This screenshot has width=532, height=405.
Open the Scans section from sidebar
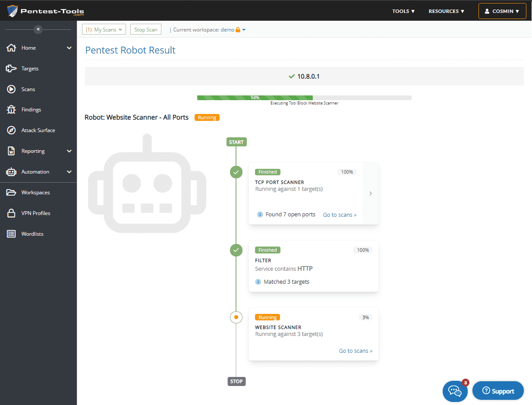pyautogui.click(x=12, y=89)
